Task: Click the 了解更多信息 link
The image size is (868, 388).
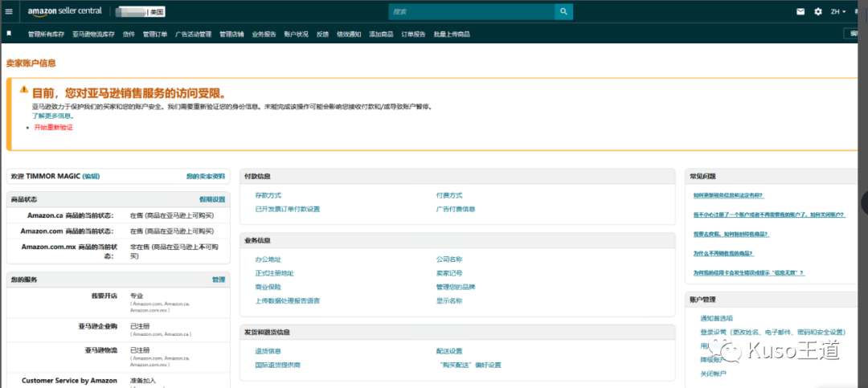Action: 52,116
